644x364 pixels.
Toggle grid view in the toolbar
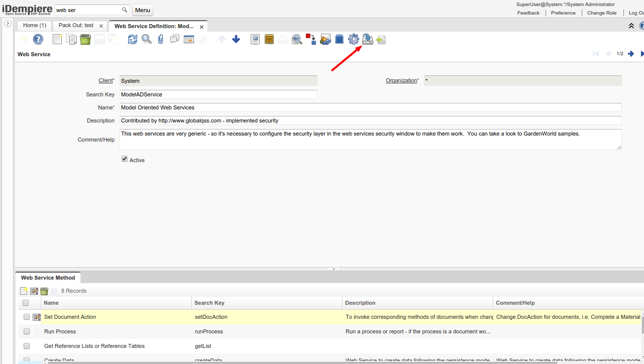[x=189, y=39]
